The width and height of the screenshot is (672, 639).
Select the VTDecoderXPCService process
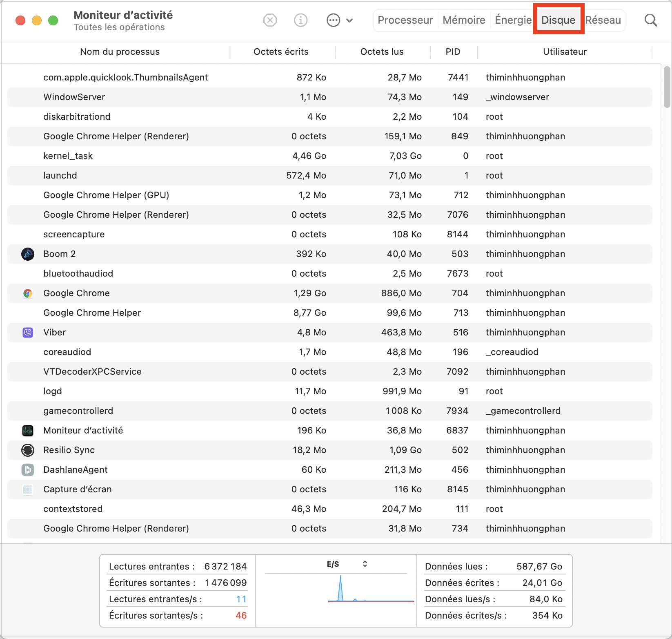330,372
